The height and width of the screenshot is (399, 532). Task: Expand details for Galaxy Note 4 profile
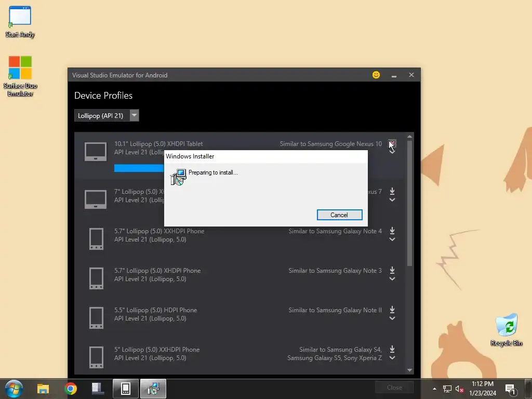click(x=392, y=240)
